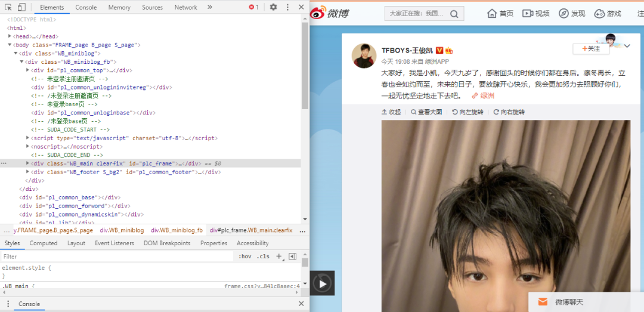Click 查看大图 view large image
Image resolution: width=644 pixels, height=312 pixels.
pos(426,112)
